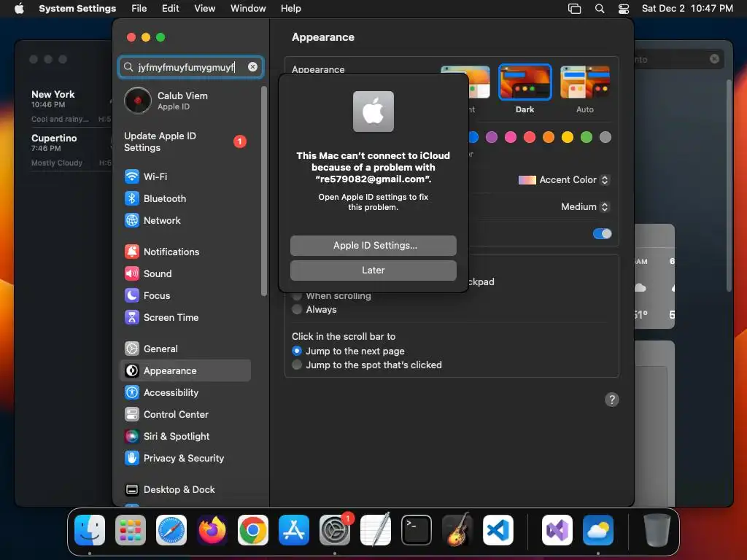Open the Window menu

coord(248,9)
